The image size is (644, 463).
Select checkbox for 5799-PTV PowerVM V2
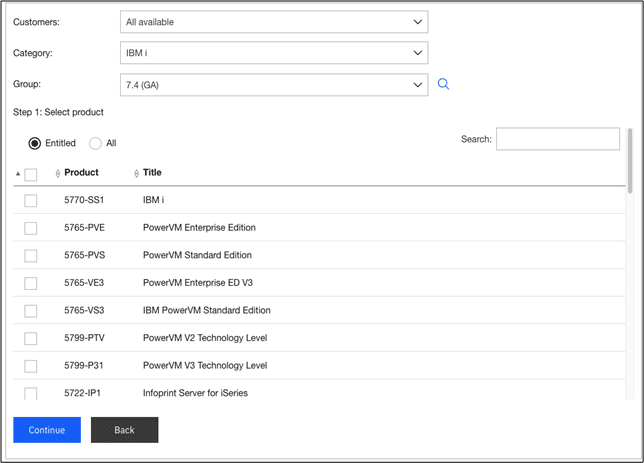pos(31,338)
